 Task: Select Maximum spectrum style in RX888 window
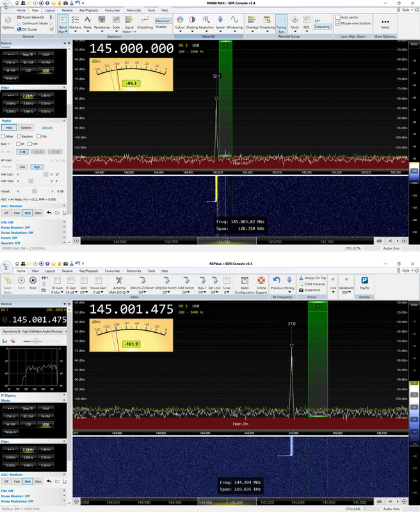163,21
